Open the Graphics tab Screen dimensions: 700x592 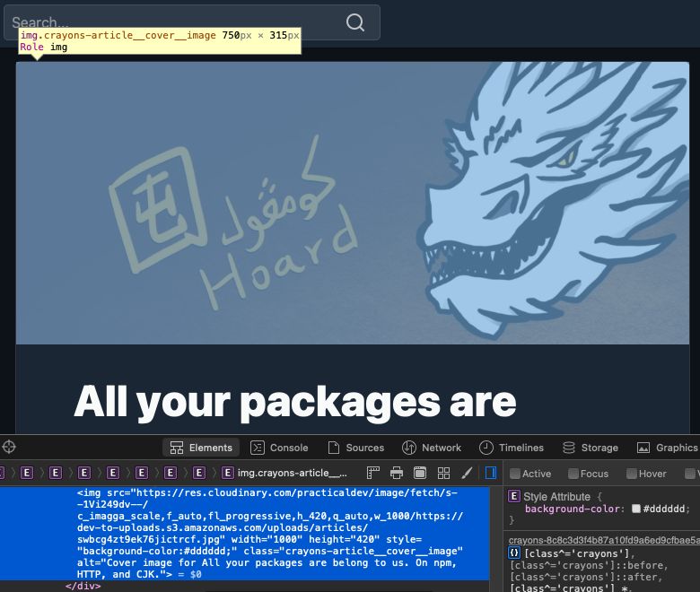coord(668,448)
